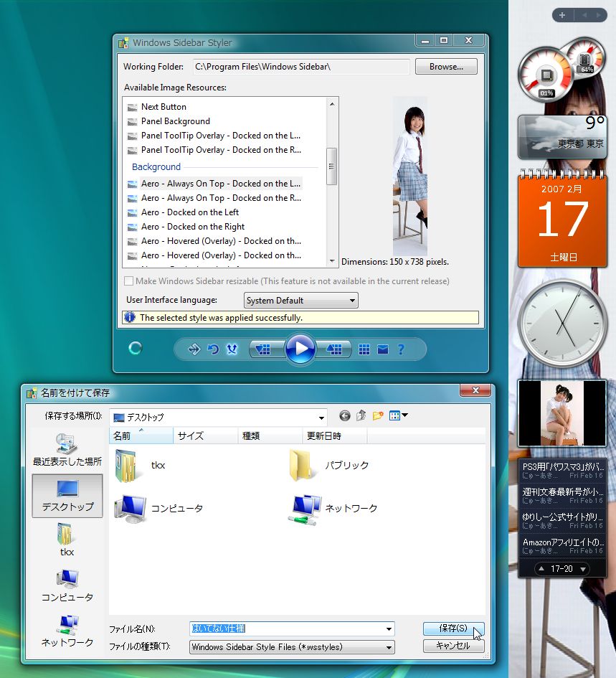The width and height of the screenshot is (616, 678).
Task: Click the weather gadget showing 東京
Action: click(x=562, y=136)
